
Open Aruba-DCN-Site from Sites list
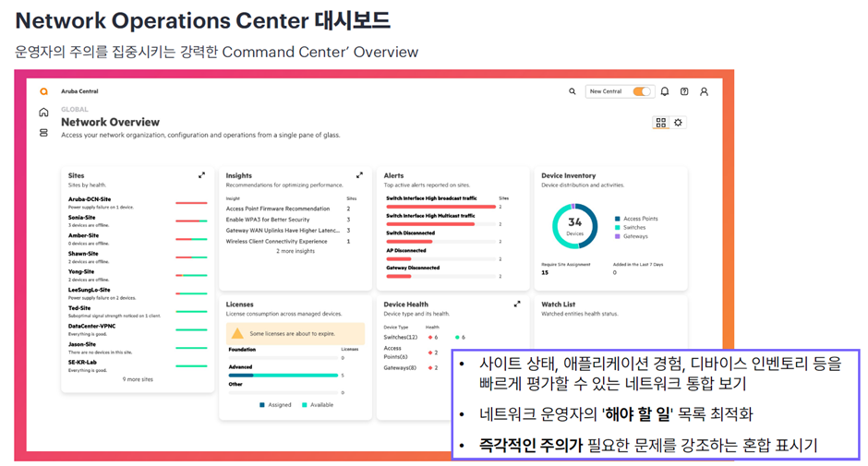90,199
